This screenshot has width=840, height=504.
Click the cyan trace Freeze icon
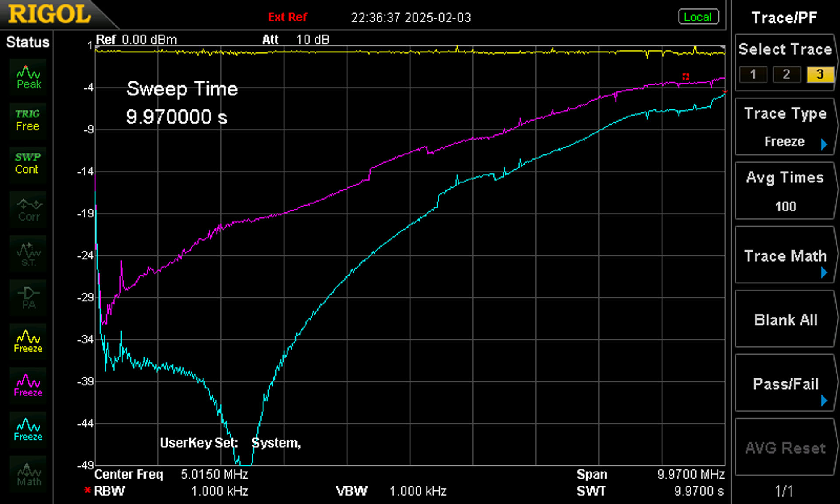pyautogui.click(x=28, y=430)
